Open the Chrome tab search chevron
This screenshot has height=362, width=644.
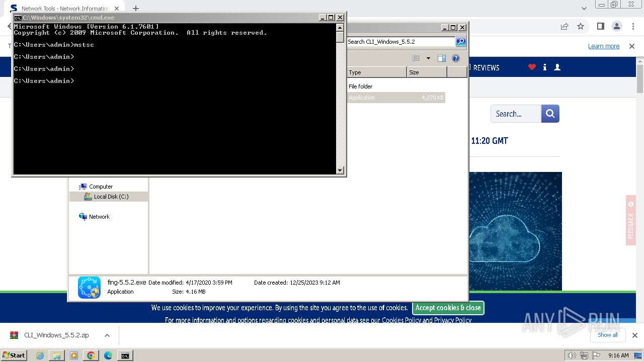click(584, 8)
